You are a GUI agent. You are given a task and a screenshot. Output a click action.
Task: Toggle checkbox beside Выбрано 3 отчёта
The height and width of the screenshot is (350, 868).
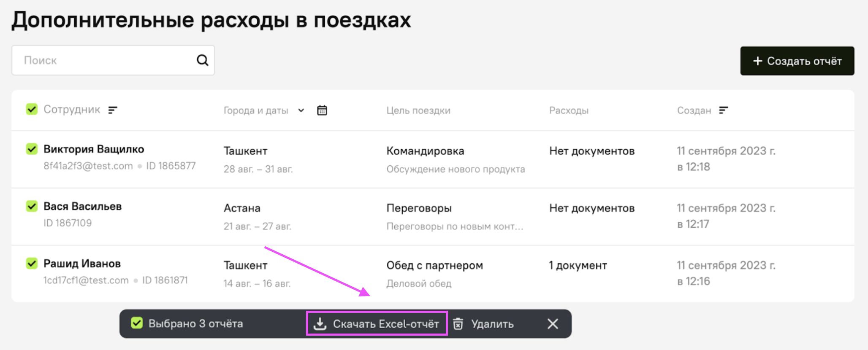[137, 323]
